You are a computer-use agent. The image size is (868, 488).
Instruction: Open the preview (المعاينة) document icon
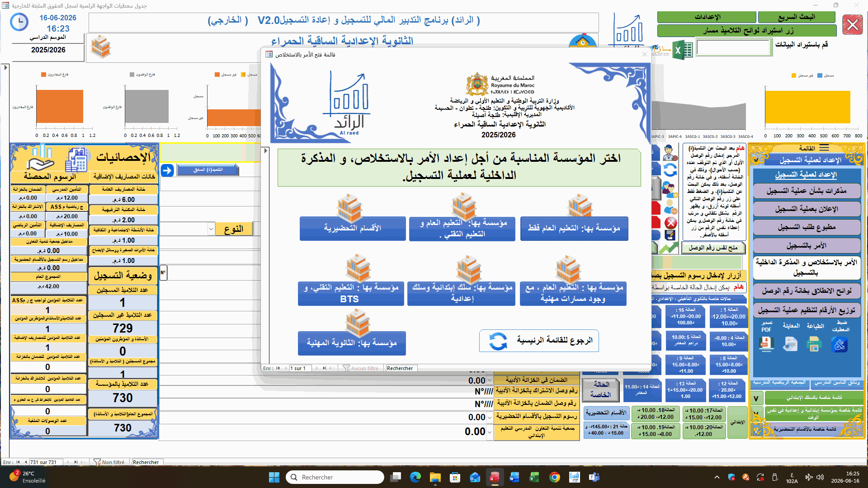pyautogui.click(x=790, y=344)
